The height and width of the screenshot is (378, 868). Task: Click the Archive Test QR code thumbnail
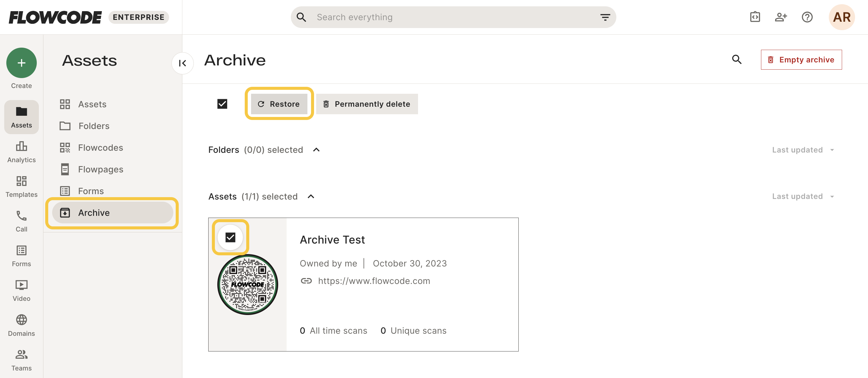[x=248, y=284]
